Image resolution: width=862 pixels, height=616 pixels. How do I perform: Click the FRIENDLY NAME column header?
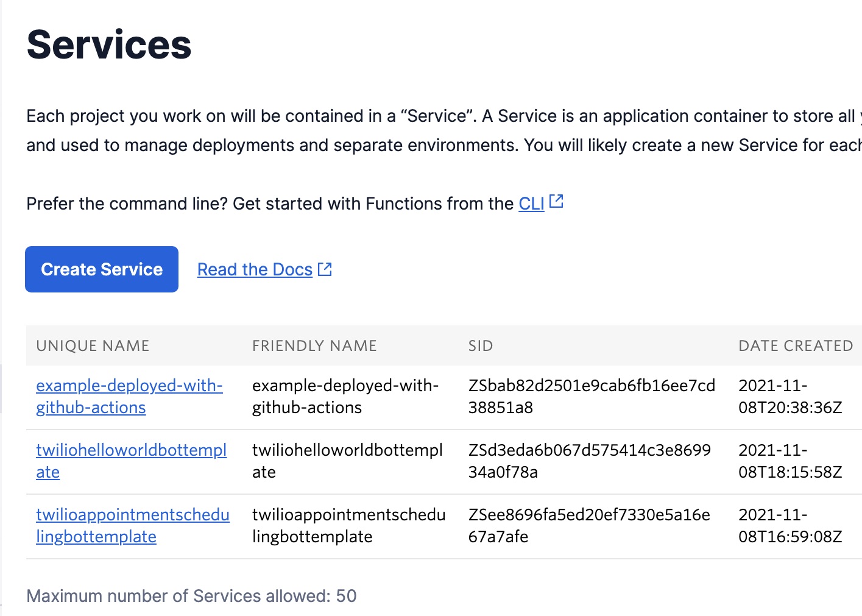(x=314, y=346)
